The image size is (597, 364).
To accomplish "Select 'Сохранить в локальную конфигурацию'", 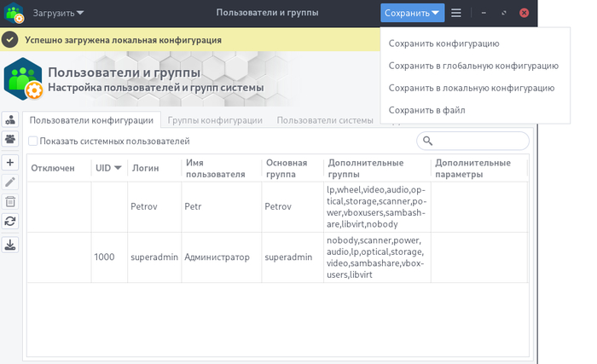I will pyautogui.click(x=471, y=88).
